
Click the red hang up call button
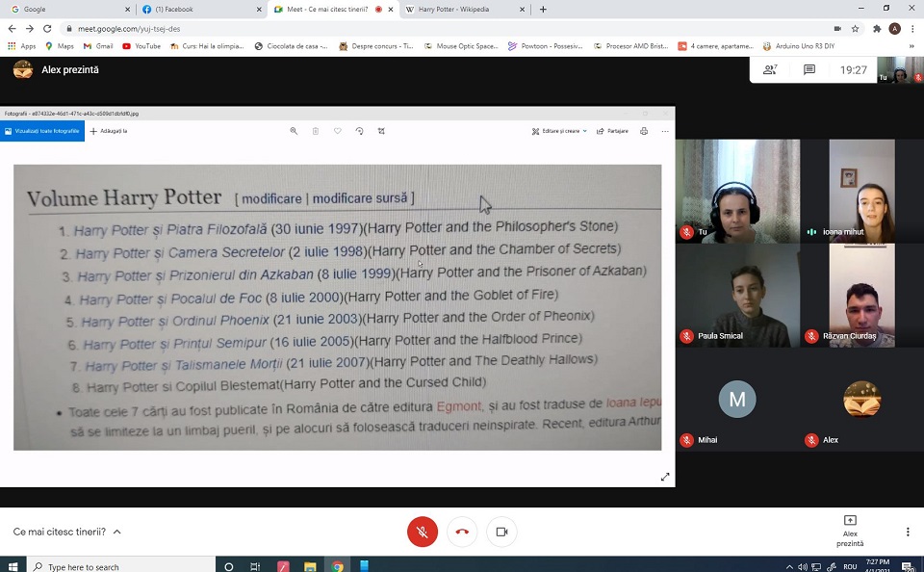(x=462, y=532)
